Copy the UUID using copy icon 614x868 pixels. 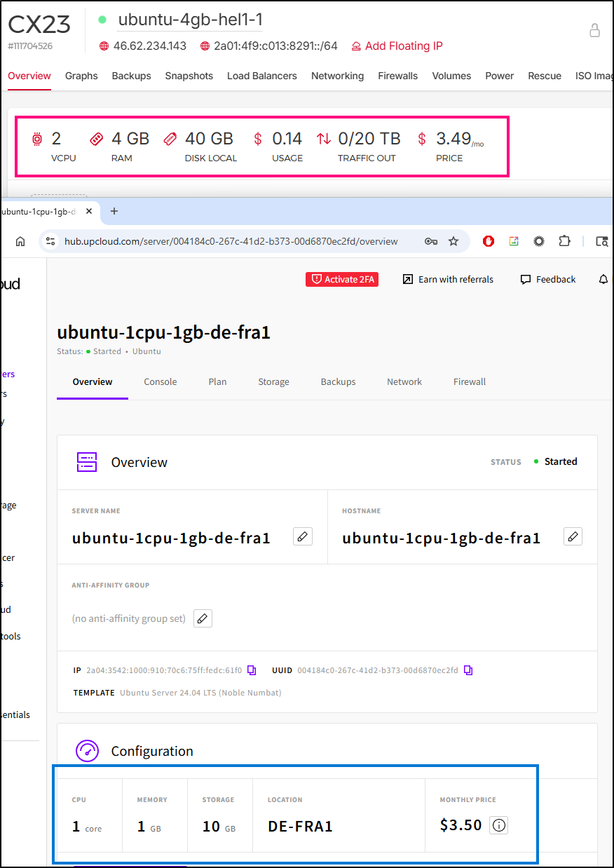468,670
